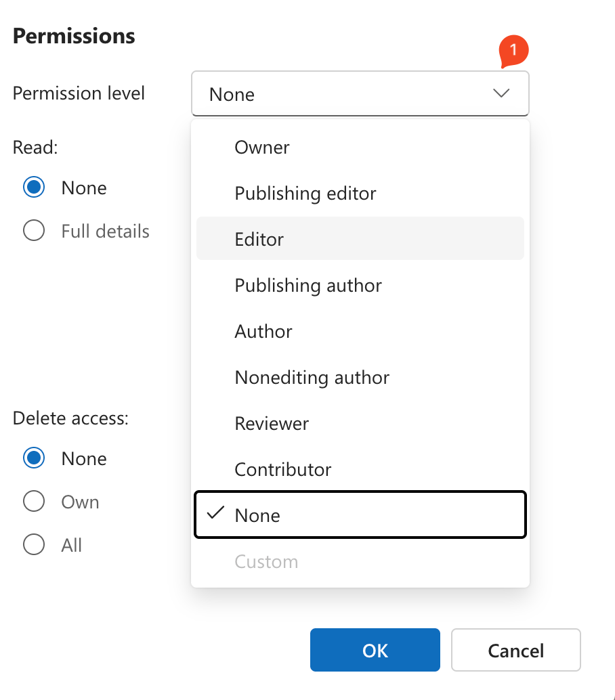Pick Reviewer from the list
This screenshot has height=700, width=615.
point(360,423)
